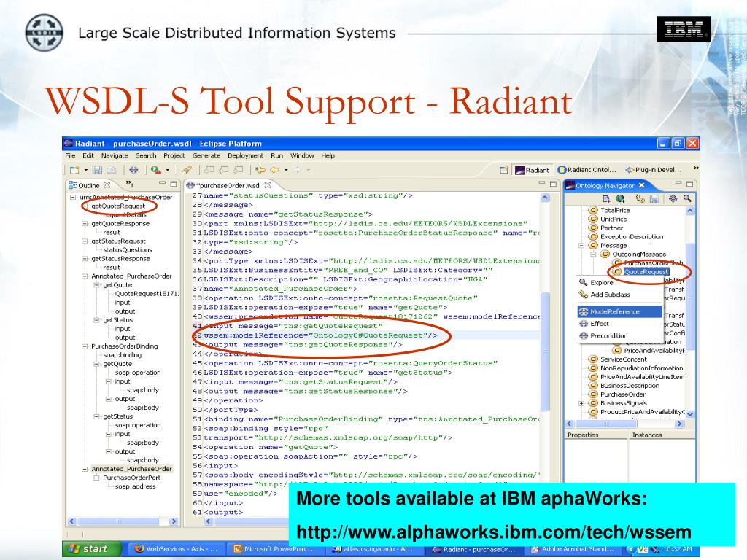Click the New wizard toolbar icon
The image size is (747, 560).
(74, 169)
